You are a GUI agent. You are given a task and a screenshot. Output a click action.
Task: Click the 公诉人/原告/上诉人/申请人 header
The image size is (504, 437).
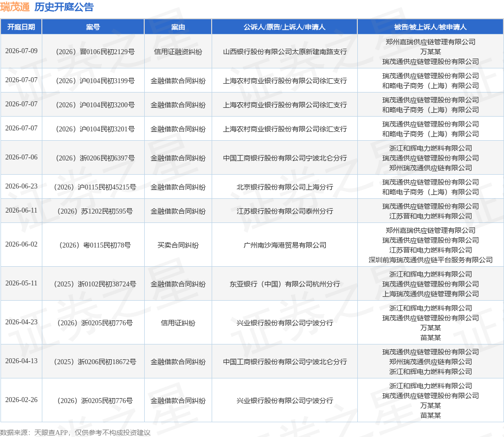(x=284, y=27)
